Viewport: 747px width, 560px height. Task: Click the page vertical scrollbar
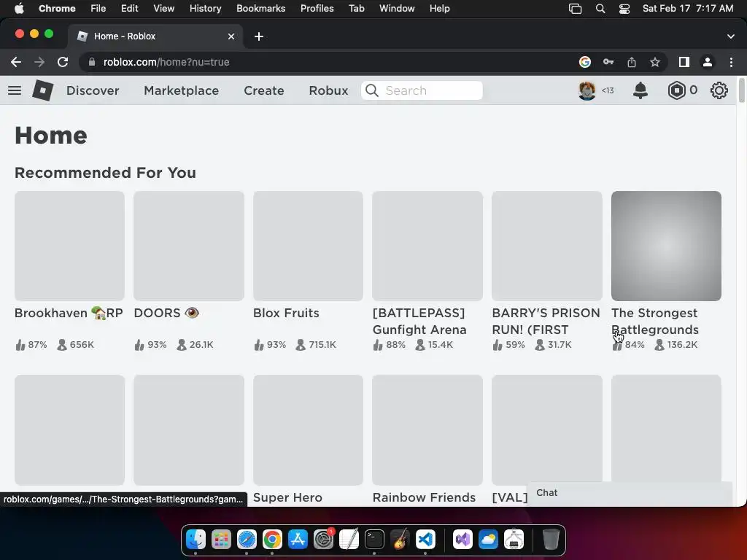point(741,90)
